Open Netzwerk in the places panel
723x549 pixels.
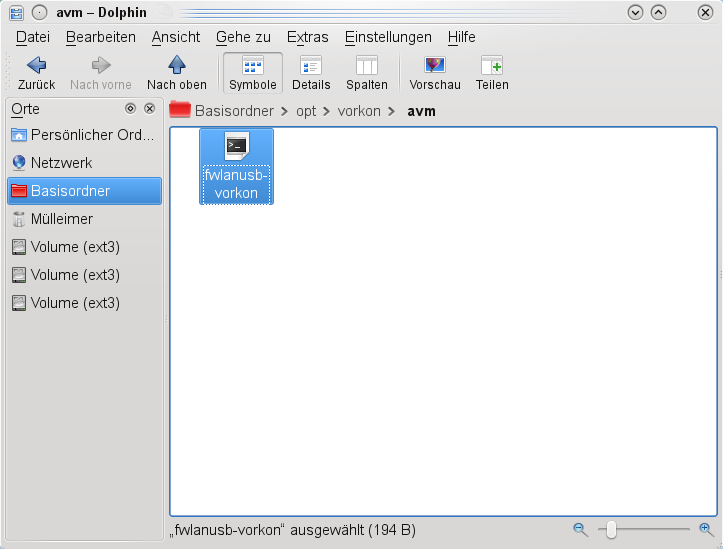(84, 163)
